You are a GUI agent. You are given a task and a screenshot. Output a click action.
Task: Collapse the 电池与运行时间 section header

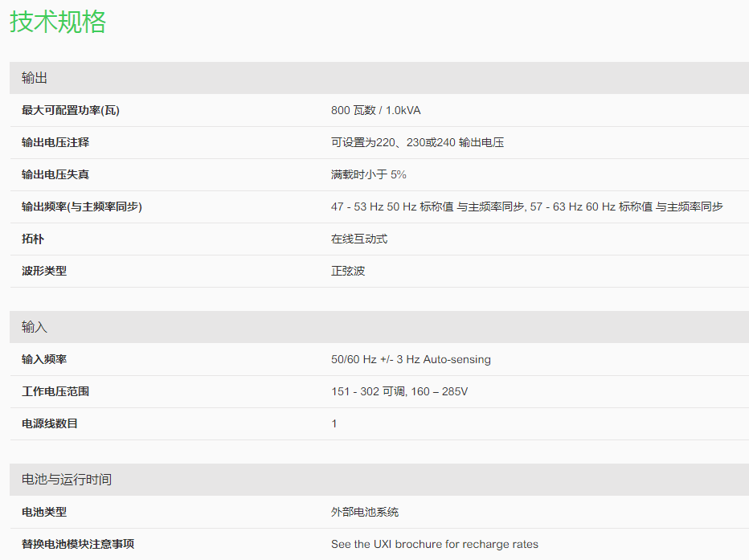pyautogui.click(x=67, y=480)
